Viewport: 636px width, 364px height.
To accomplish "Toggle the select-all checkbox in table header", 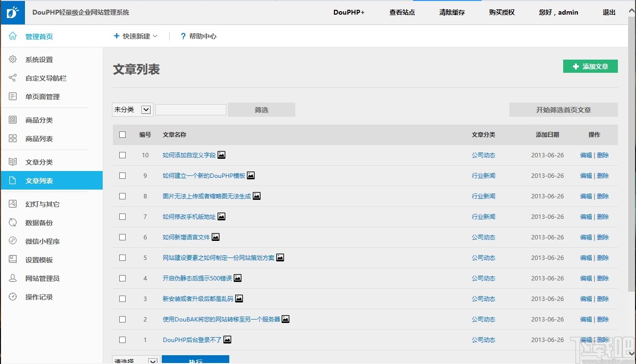I will (122, 135).
